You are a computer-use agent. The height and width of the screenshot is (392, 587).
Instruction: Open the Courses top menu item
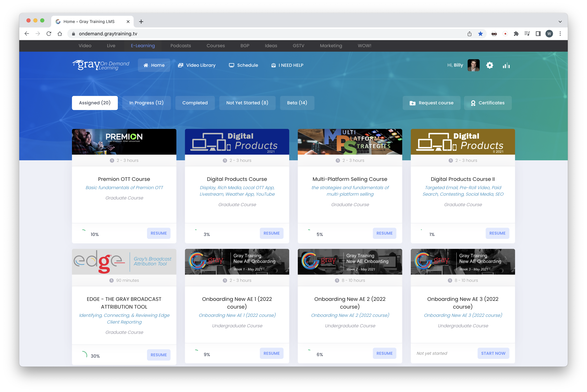(x=216, y=46)
